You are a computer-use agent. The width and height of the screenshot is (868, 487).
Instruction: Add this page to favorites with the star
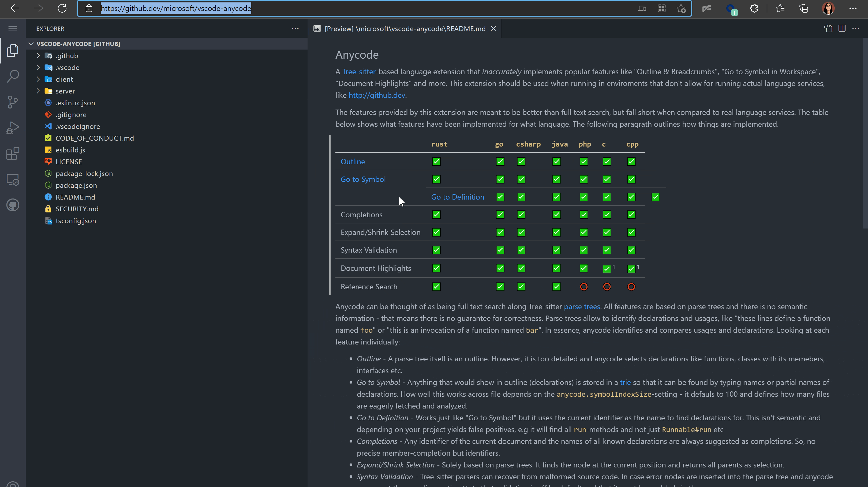[681, 8]
